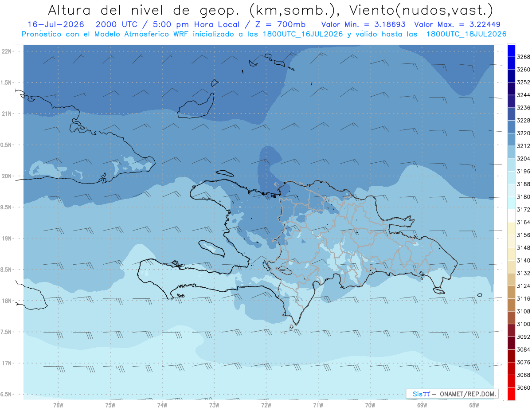Click the legend value "3124"

[524, 286]
